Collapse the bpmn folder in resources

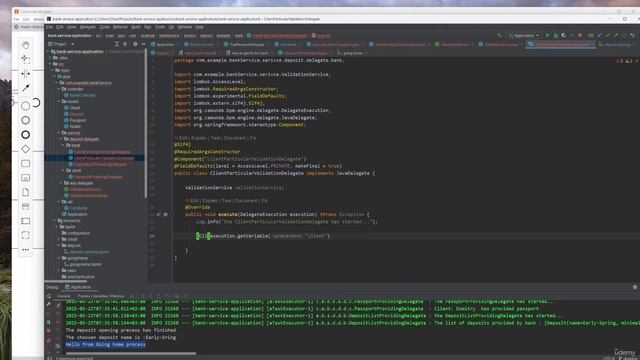tap(56, 227)
